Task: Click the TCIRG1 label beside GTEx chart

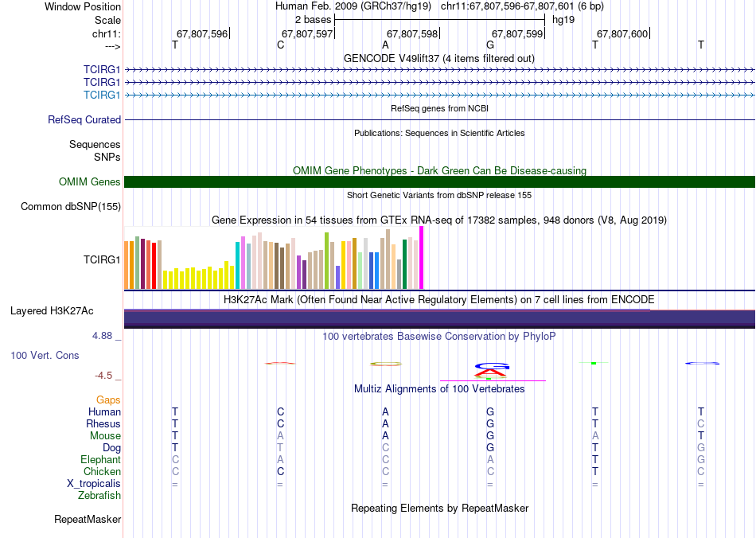Action: click(x=102, y=259)
